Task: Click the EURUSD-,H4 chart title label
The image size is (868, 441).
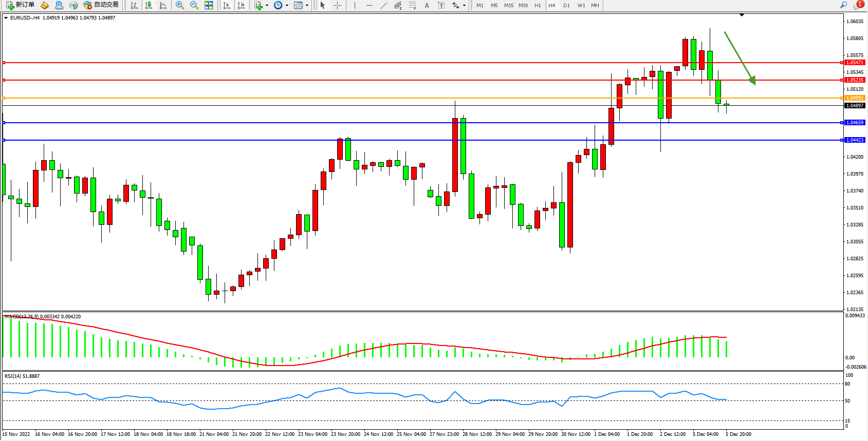Action: tap(25, 17)
